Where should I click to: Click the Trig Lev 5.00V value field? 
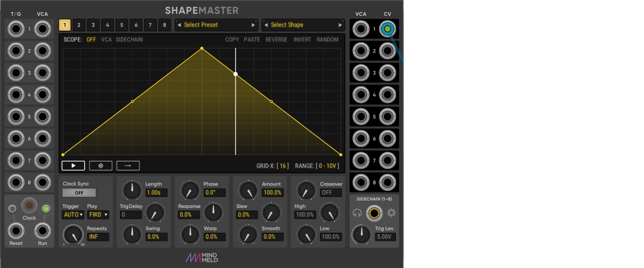tap(385, 237)
